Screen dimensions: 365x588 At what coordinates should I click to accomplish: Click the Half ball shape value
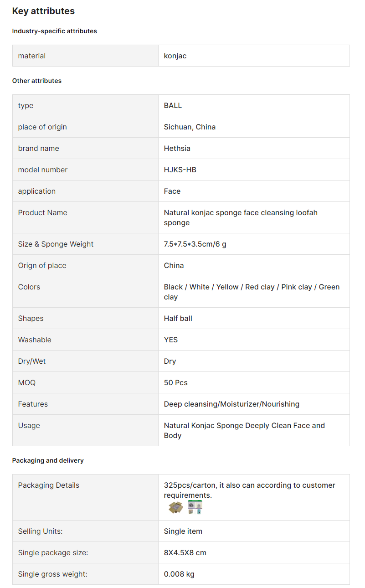pyautogui.click(x=178, y=318)
